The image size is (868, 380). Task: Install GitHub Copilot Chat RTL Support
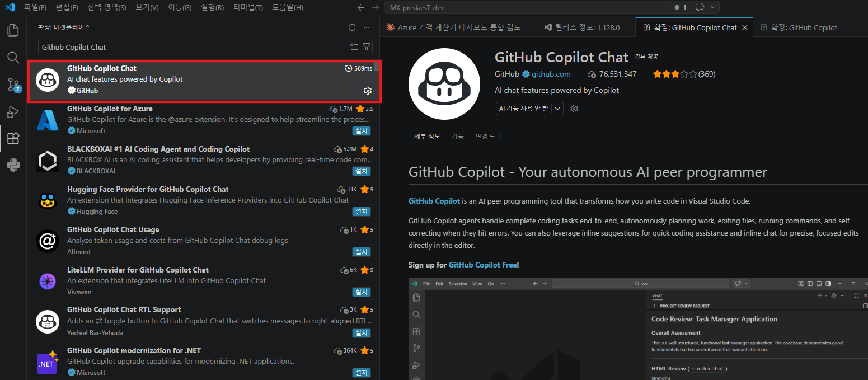tap(362, 333)
